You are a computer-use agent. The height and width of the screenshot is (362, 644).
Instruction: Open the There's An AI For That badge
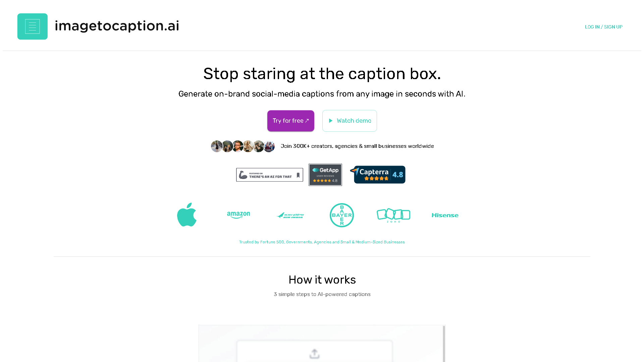click(269, 175)
